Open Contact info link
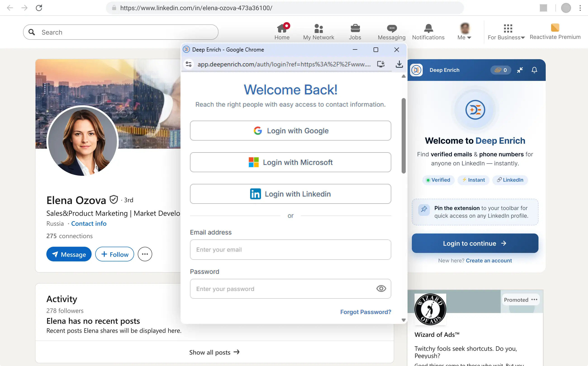Screen dimensions: 588x366 (89, 223)
